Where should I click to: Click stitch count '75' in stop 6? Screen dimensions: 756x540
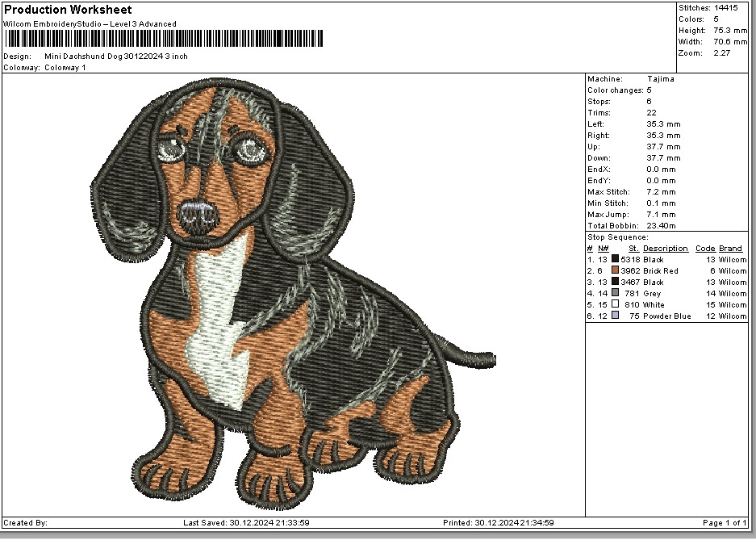click(634, 316)
